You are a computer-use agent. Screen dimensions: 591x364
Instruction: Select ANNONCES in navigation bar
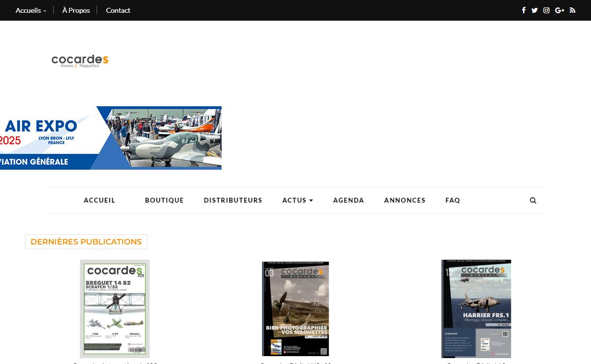405,200
